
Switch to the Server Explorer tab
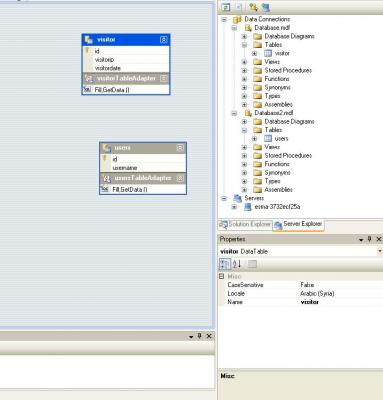(298, 224)
